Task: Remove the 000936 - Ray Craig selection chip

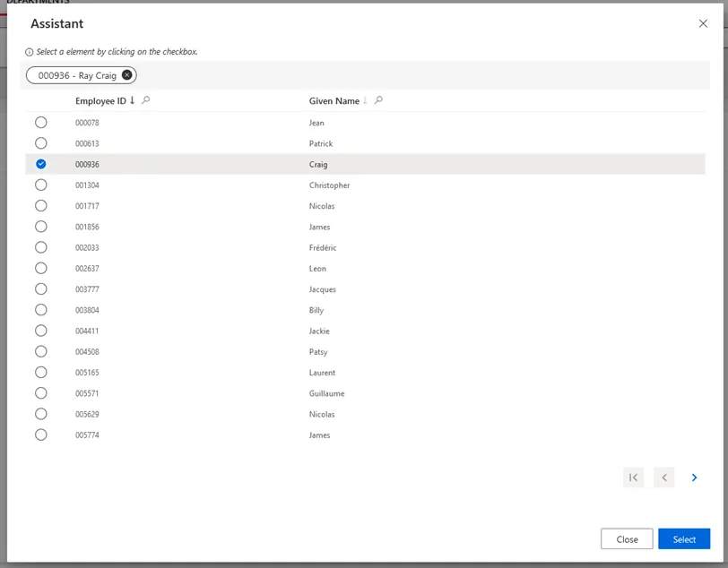Action: coord(126,75)
